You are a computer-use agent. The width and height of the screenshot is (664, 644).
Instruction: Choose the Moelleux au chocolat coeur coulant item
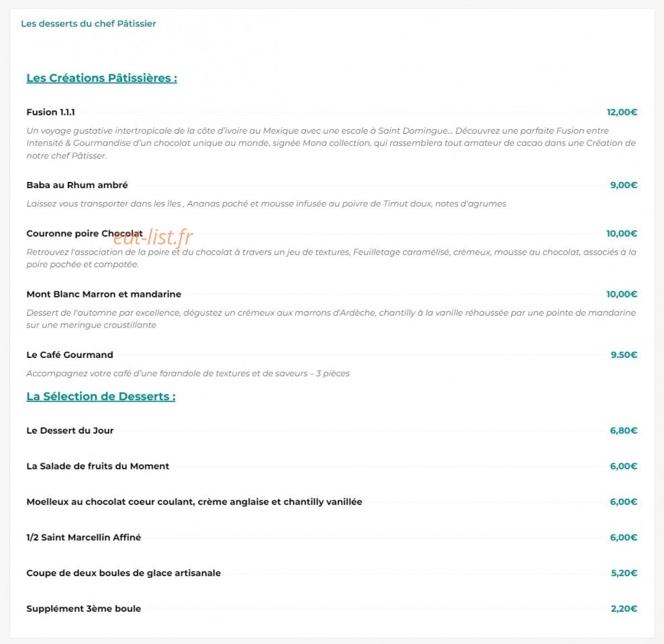point(195,502)
